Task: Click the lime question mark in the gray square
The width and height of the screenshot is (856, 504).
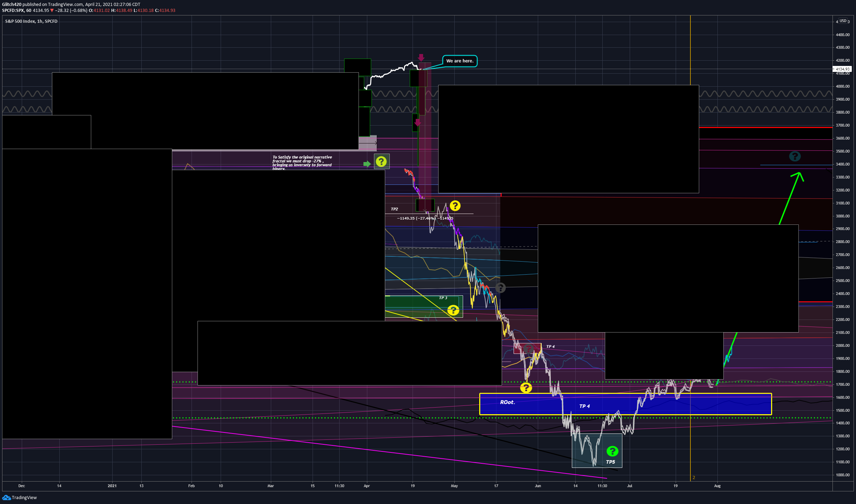Action: 381,161
